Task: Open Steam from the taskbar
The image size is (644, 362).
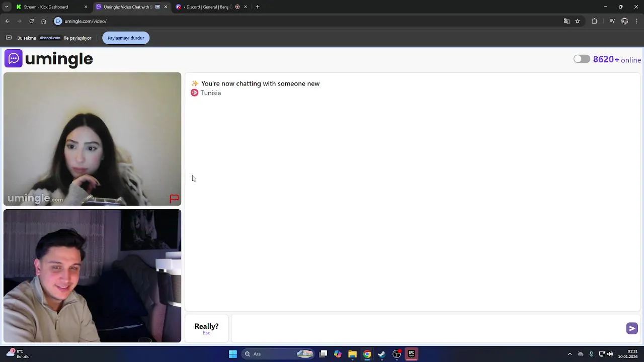Action: 382,354
